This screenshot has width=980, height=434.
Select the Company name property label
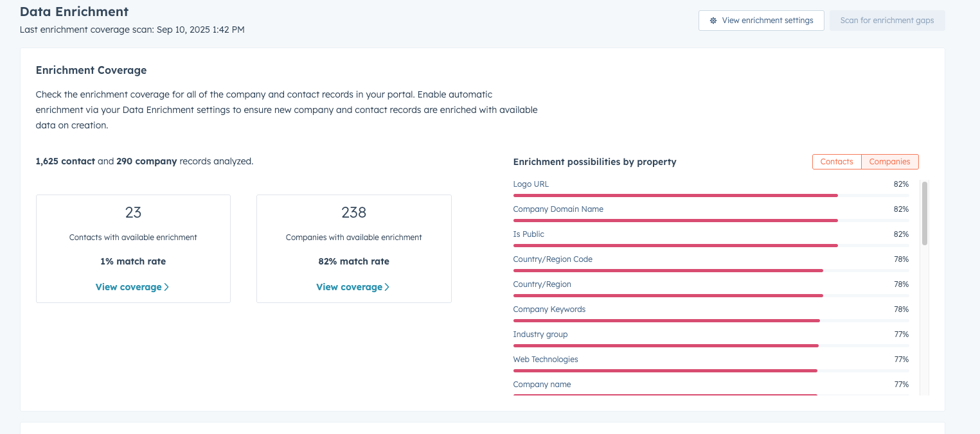tap(542, 385)
